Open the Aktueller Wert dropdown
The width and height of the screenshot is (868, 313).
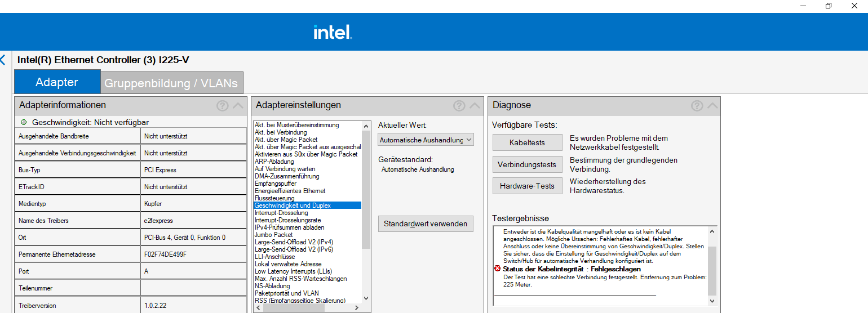(x=426, y=140)
